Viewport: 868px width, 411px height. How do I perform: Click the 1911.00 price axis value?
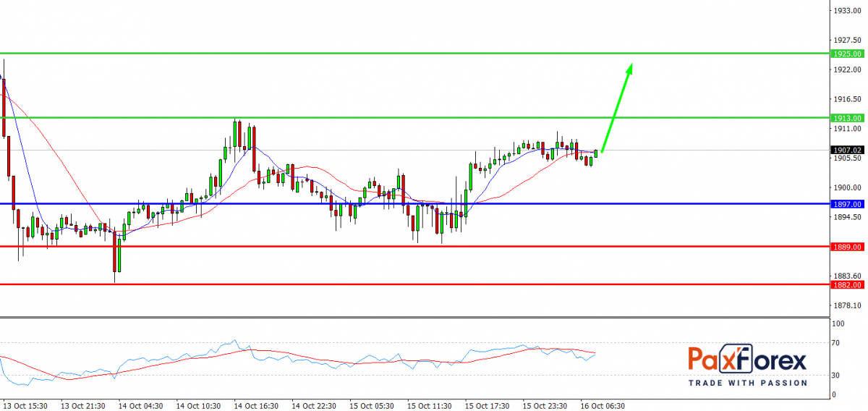point(846,128)
